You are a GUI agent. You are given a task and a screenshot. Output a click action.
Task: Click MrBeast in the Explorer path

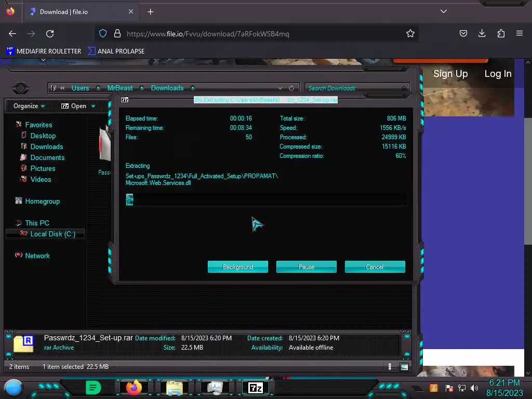[x=120, y=88]
